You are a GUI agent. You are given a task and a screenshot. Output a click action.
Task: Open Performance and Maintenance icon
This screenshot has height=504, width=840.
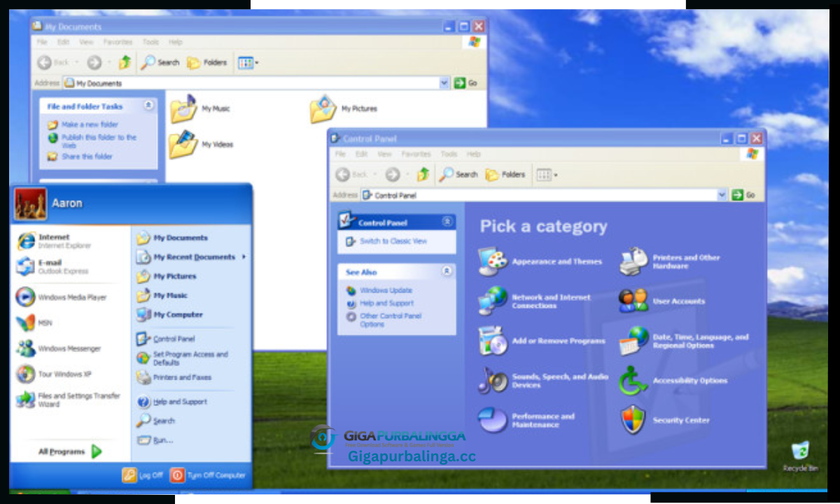pyautogui.click(x=493, y=420)
